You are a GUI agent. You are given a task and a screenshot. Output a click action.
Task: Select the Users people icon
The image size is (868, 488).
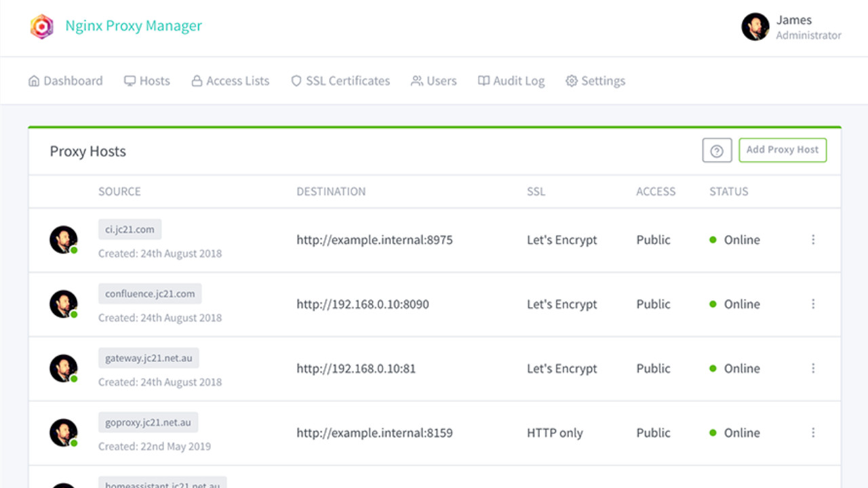tap(416, 80)
